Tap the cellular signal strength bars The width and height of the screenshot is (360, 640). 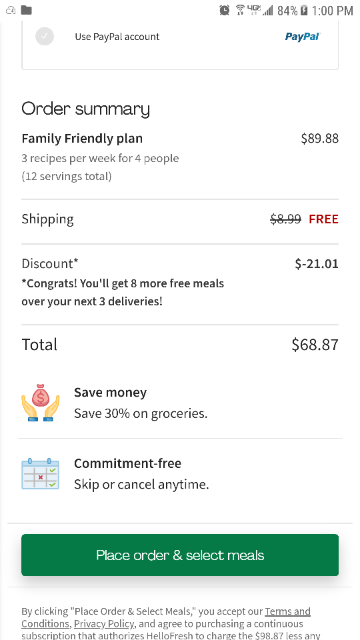(x=268, y=11)
